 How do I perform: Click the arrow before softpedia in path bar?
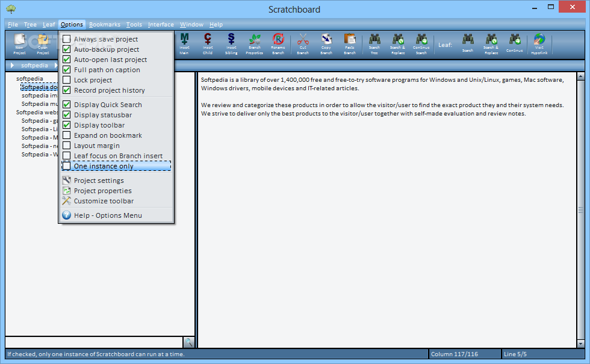[x=12, y=66]
